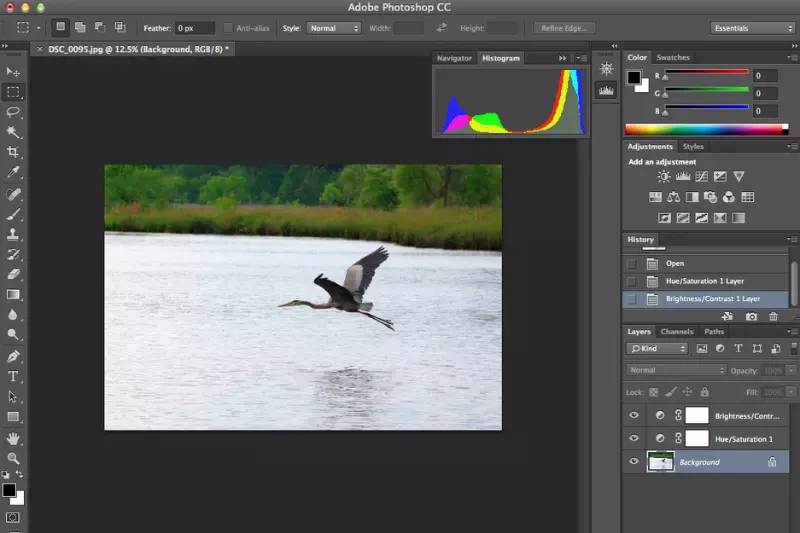Open the Fill dropdown arrow
800x533 pixels.
tap(791, 392)
